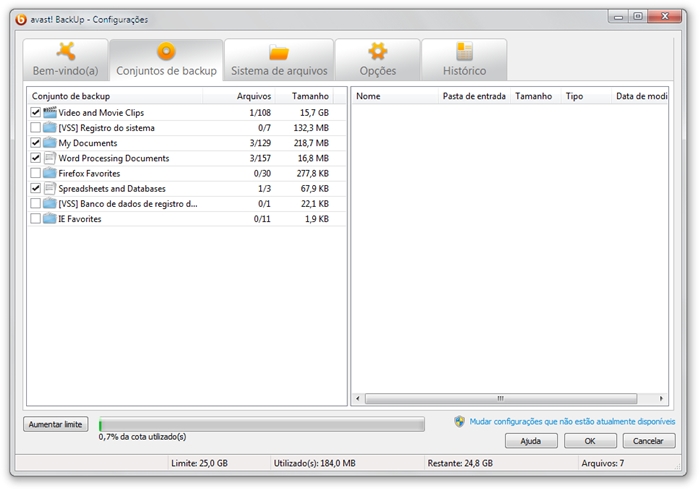
Task: Click the Video and Movie Clips film icon
Action: [x=50, y=112]
